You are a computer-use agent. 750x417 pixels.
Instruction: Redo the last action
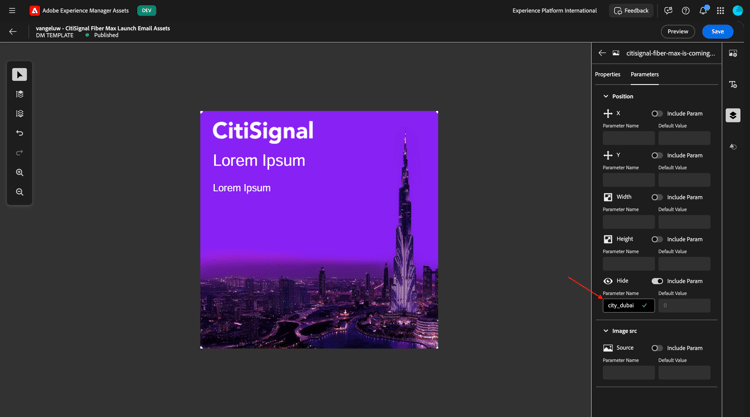pyautogui.click(x=20, y=153)
